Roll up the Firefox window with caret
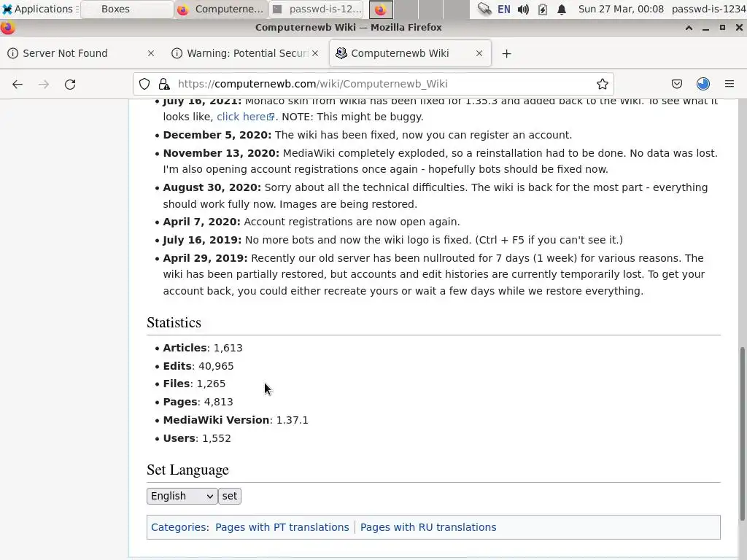Viewport: 747px width, 560px height. (689, 28)
